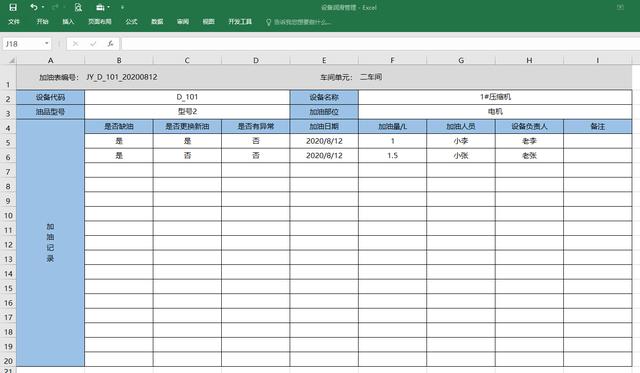Screen dimensions: 640x373
Task: Switch to the 数据 ribbon tab
Action: (x=157, y=22)
